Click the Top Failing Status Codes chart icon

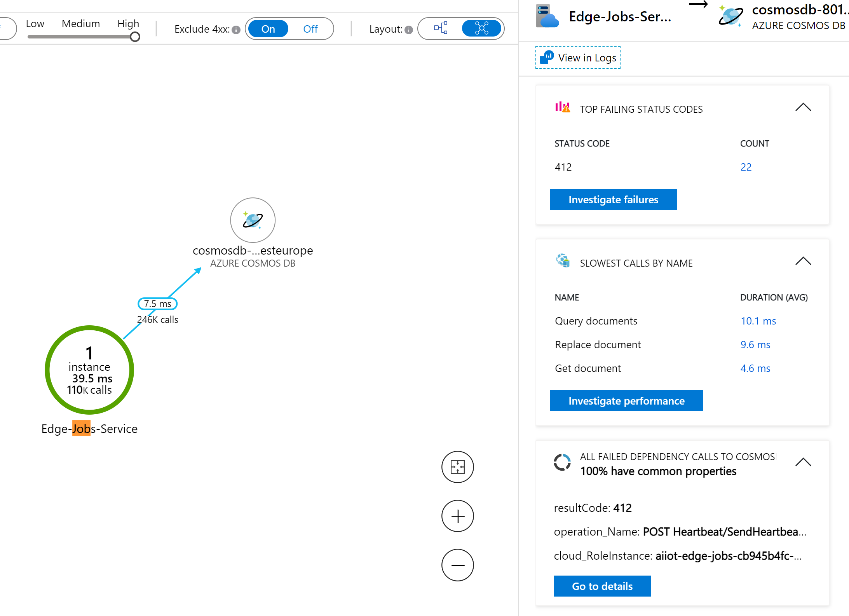point(562,108)
